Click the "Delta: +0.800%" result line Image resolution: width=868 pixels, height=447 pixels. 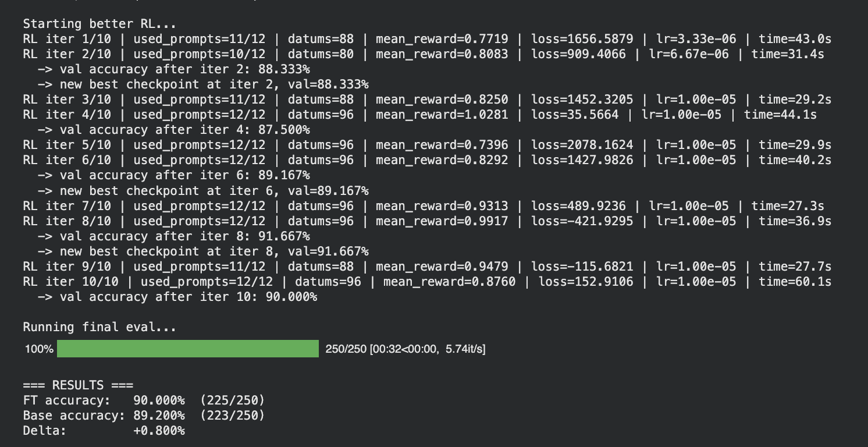tap(104, 431)
